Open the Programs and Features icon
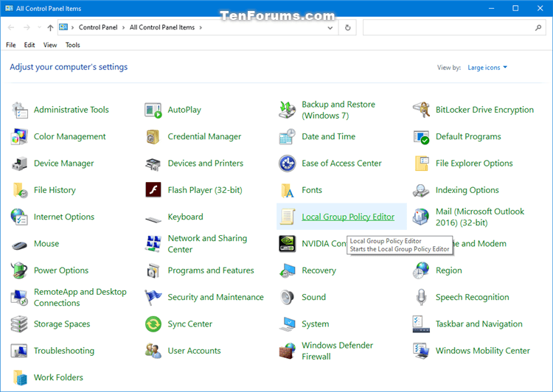 [x=153, y=270]
